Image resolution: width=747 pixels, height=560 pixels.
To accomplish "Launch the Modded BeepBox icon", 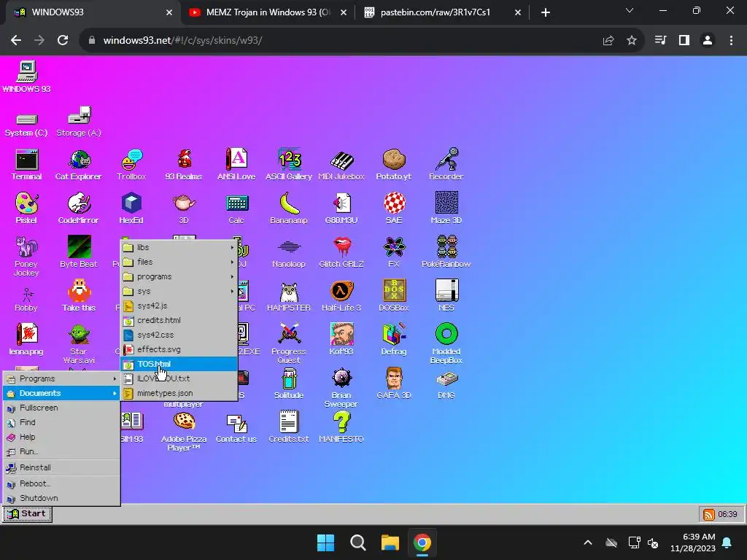I will [446, 344].
